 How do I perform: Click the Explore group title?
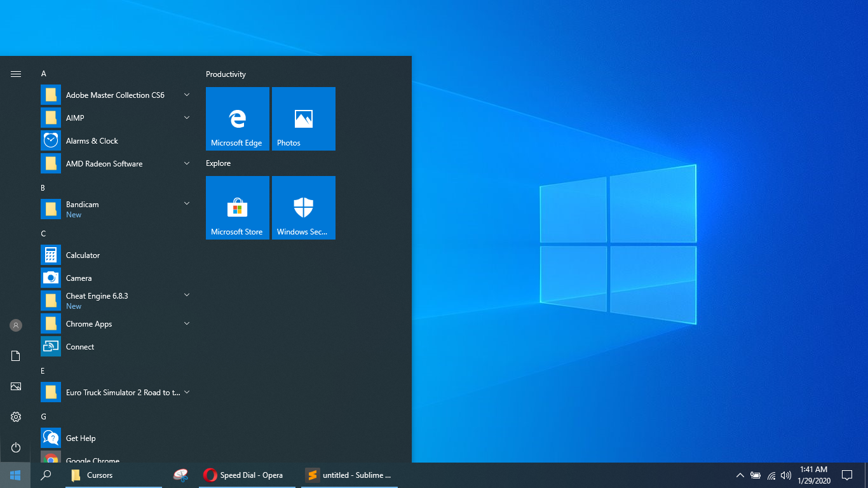point(218,163)
